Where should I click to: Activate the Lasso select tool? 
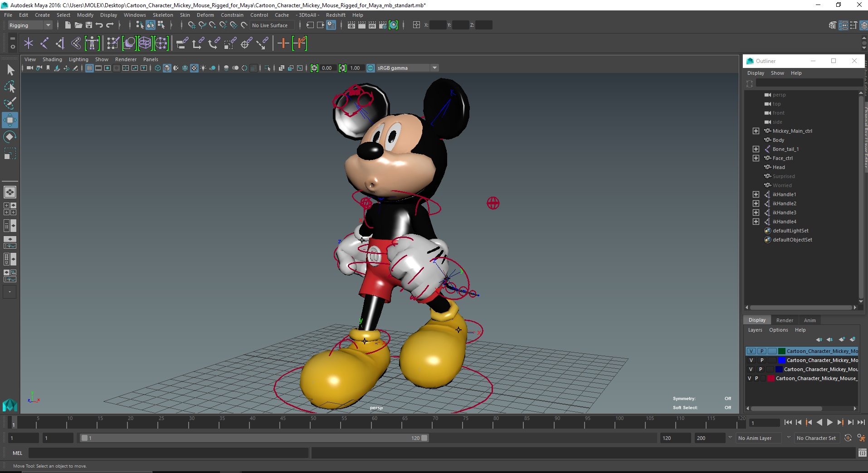[x=10, y=87]
